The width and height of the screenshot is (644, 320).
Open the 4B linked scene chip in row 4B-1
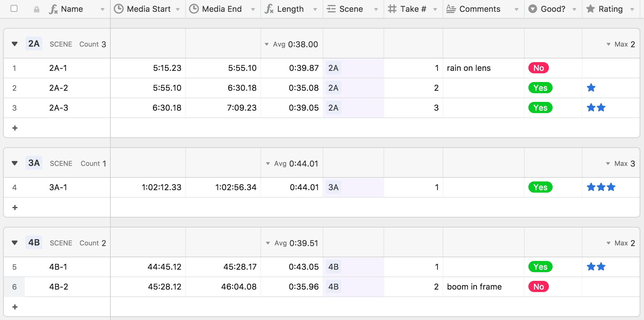[333, 267]
